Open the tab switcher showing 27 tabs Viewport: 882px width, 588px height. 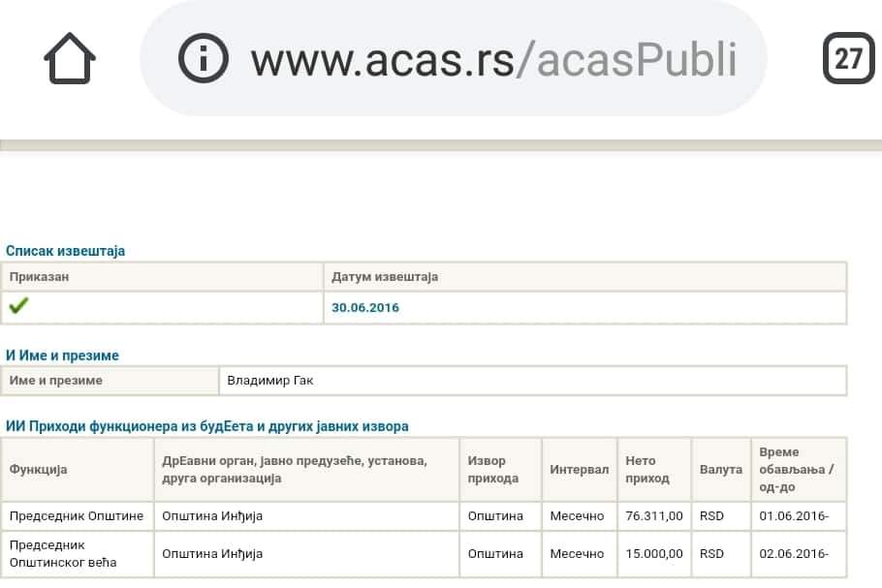click(x=849, y=58)
